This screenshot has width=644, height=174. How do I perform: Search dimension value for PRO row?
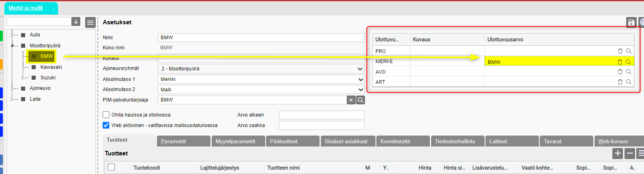point(629,51)
